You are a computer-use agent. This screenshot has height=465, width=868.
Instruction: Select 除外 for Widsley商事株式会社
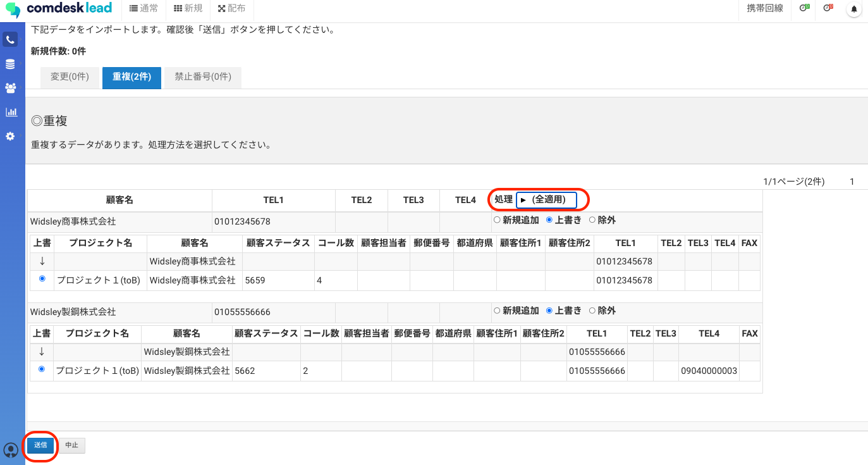click(x=592, y=220)
